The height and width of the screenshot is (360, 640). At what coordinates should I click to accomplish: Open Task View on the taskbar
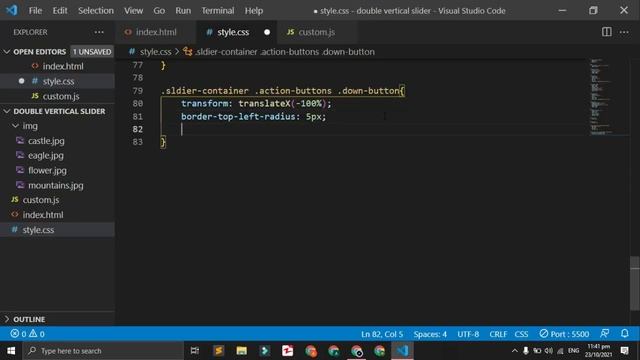pyautogui.click(x=195, y=351)
